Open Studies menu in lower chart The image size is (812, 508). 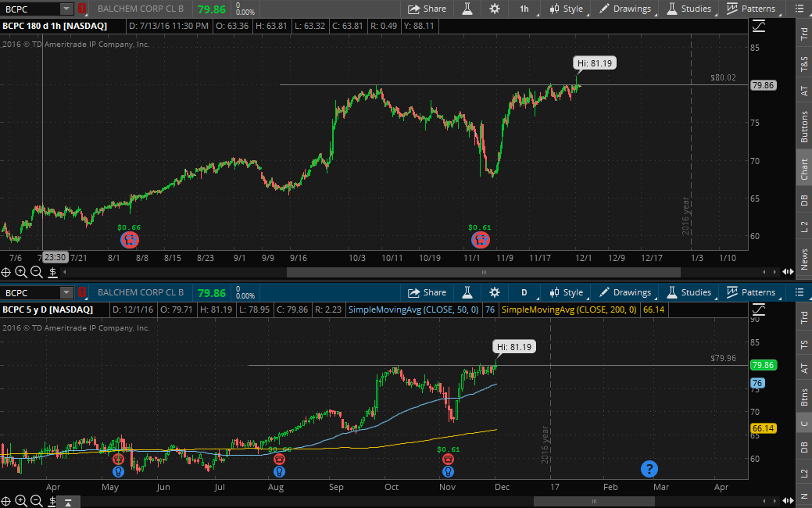click(689, 292)
